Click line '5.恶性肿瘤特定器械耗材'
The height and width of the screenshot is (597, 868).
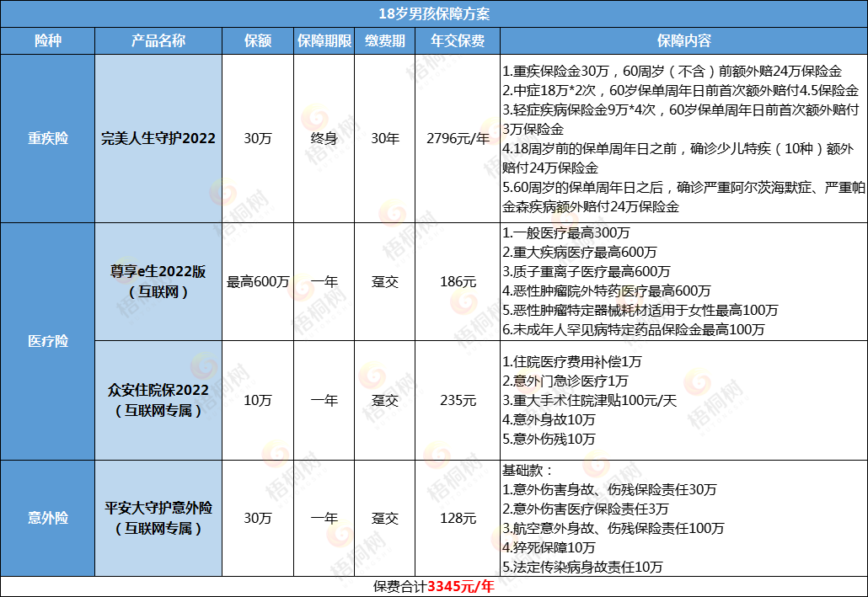640,310
